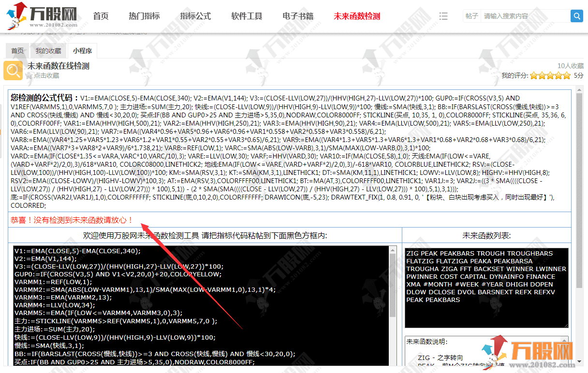The height and width of the screenshot is (373, 588).
Task: Click the 未来函数列表: heading
Action: coord(486,236)
